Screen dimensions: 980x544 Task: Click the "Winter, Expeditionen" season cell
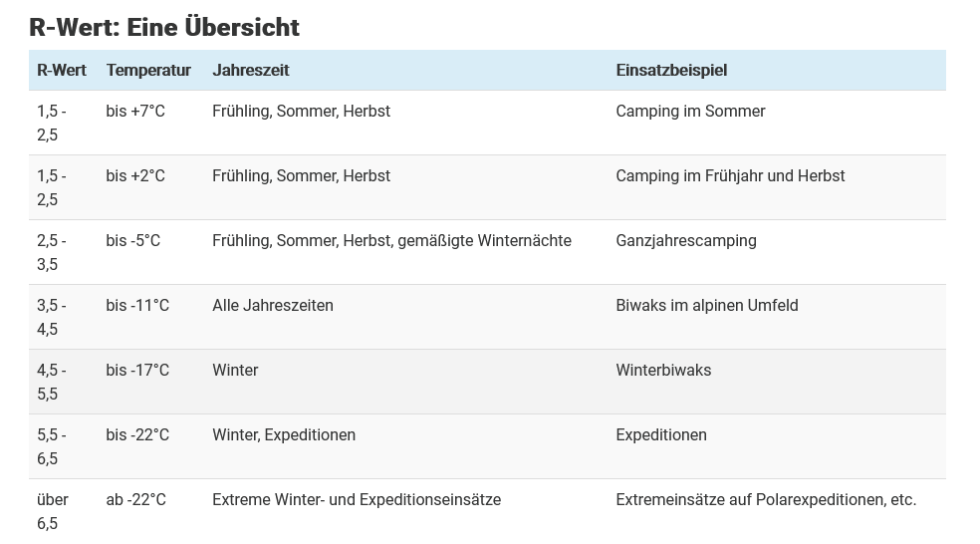284,435
